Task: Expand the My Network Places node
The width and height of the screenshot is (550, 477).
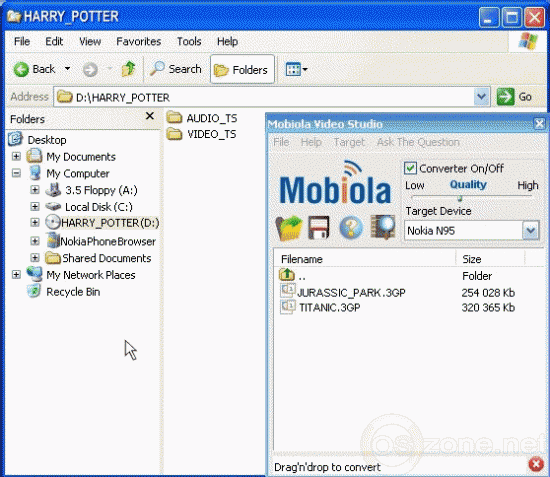Action: point(16,274)
